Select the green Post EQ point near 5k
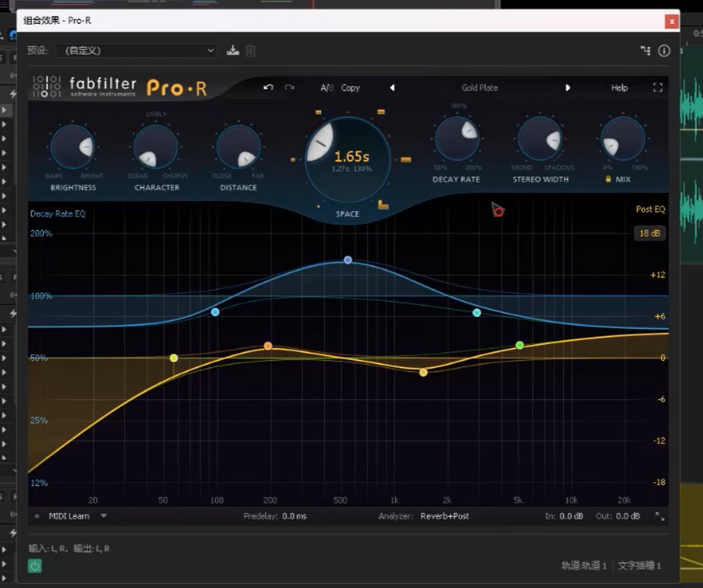 point(520,345)
